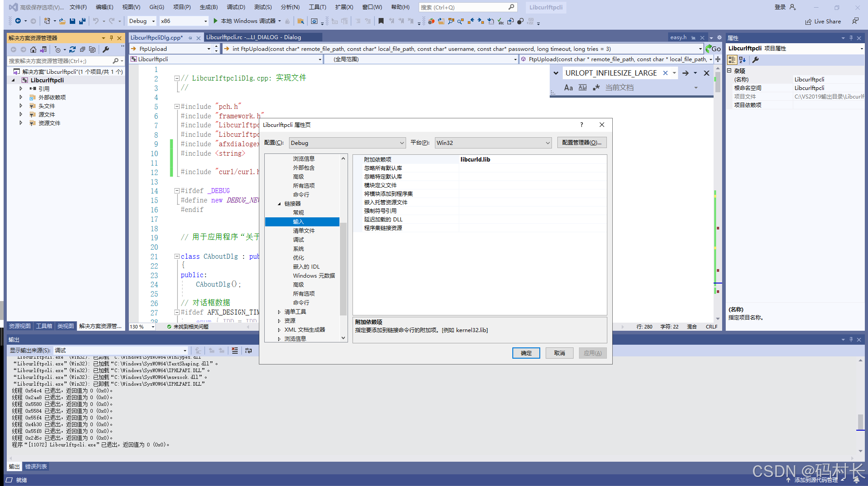Click the 延迟加载的 DLL property row
Screen dimensions: 868x486
(x=479, y=220)
